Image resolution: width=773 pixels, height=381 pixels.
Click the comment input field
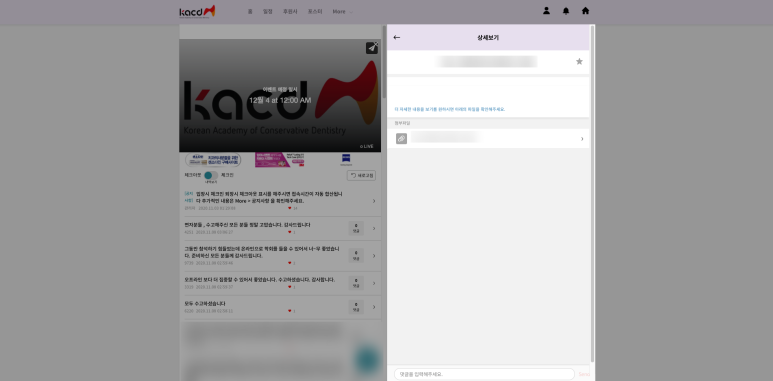484,374
